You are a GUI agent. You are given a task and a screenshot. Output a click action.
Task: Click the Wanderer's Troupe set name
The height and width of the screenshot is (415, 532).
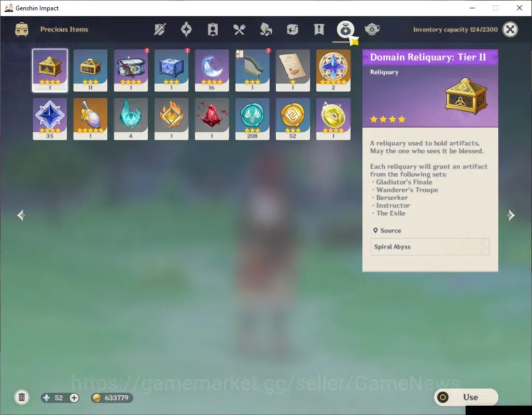[407, 190]
